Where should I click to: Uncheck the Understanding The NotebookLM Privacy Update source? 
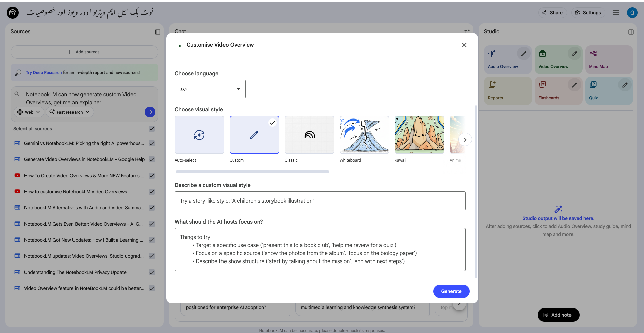(151, 272)
